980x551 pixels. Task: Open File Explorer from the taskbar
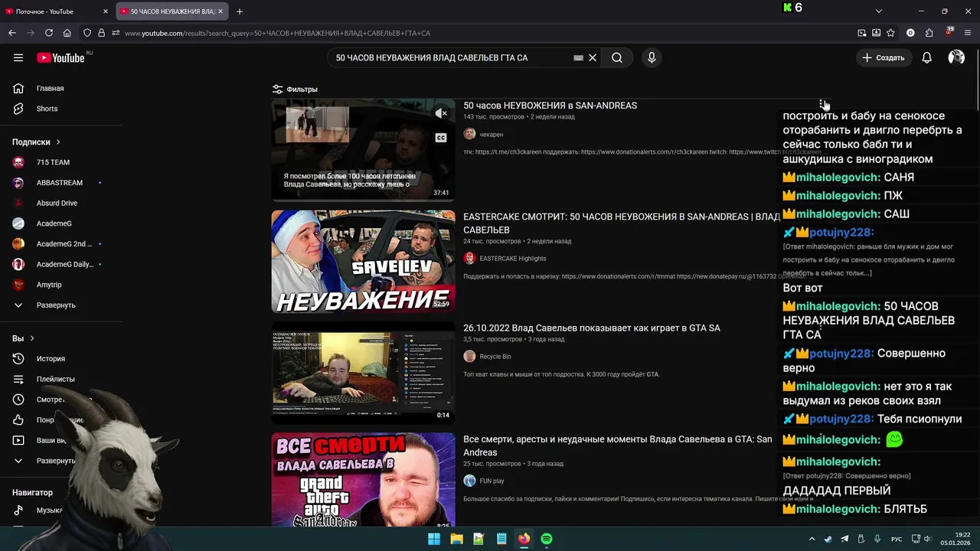click(456, 539)
